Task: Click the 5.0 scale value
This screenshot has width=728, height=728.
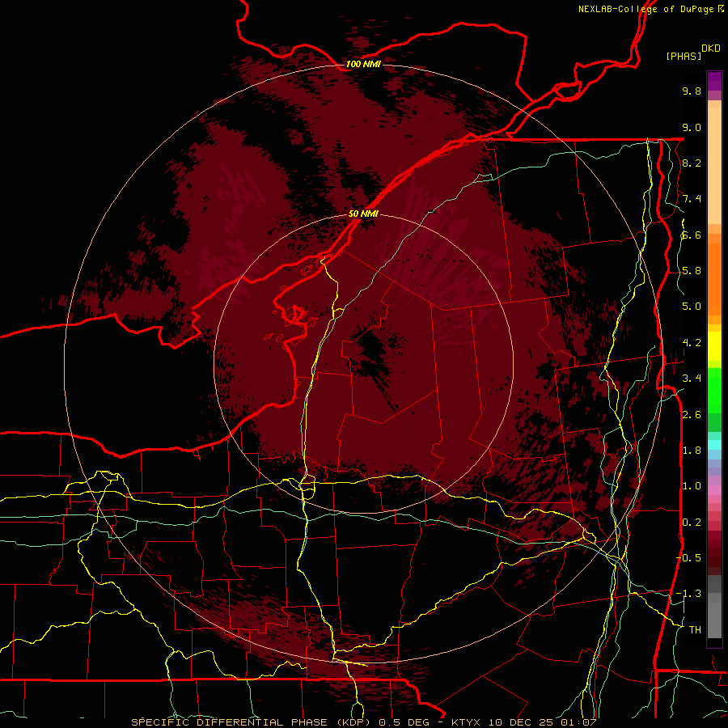Action: pos(692,307)
